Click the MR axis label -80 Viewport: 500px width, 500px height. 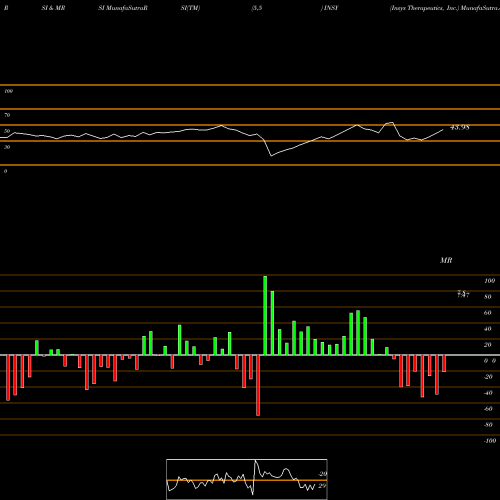488,425
